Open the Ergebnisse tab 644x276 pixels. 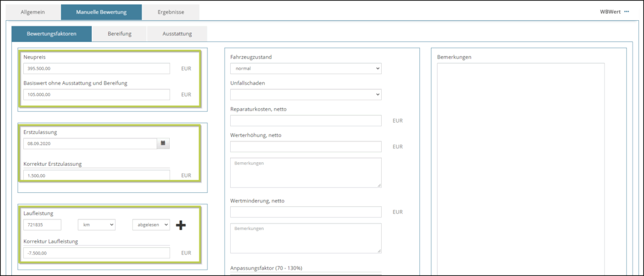pyautogui.click(x=170, y=12)
